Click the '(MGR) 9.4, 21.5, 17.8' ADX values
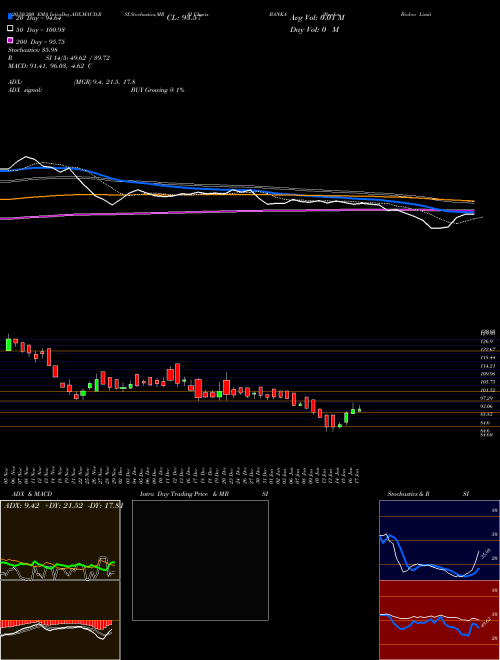Image resolution: width=500 pixels, height=660 pixels. [x=104, y=82]
